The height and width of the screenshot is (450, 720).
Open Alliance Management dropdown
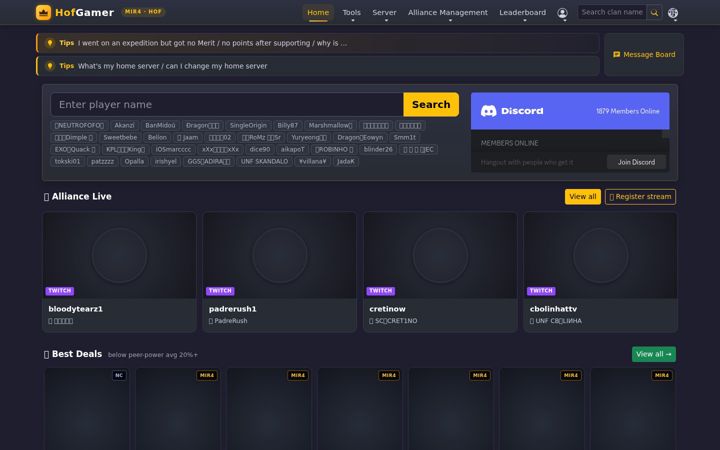448,13
